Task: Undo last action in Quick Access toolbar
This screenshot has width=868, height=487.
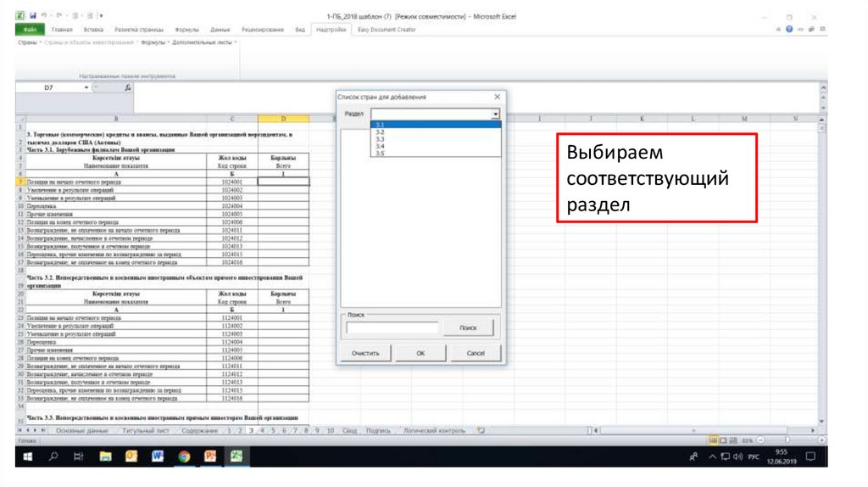Action: pyautogui.click(x=44, y=15)
